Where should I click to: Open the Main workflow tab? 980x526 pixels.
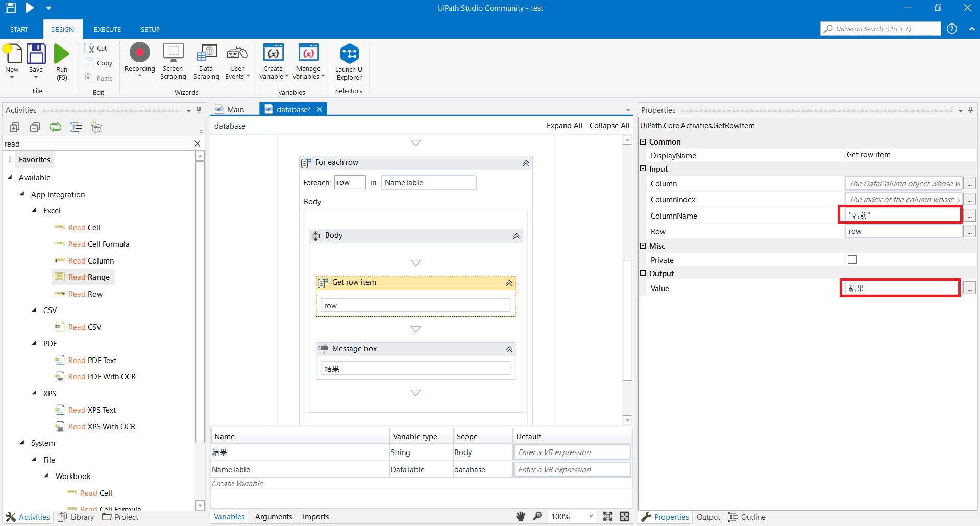tap(236, 109)
